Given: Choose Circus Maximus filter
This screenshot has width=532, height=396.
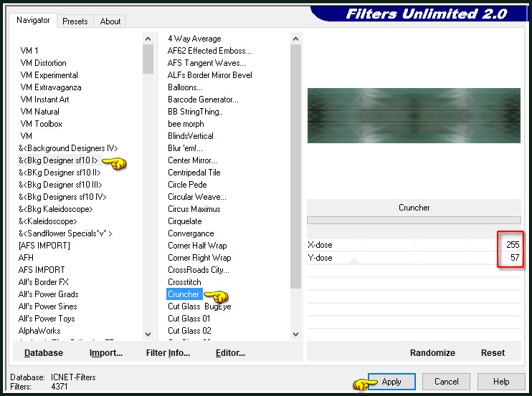Looking at the screenshot, I should [194, 209].
